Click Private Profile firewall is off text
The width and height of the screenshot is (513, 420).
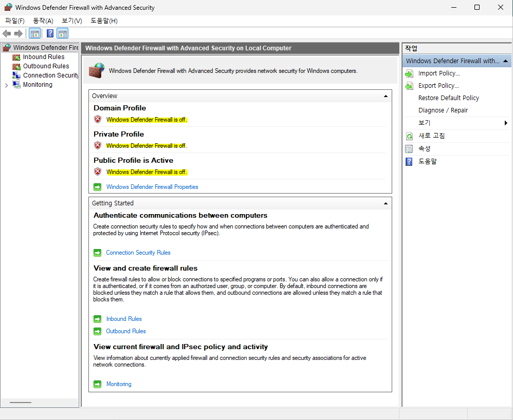point(146,146)
